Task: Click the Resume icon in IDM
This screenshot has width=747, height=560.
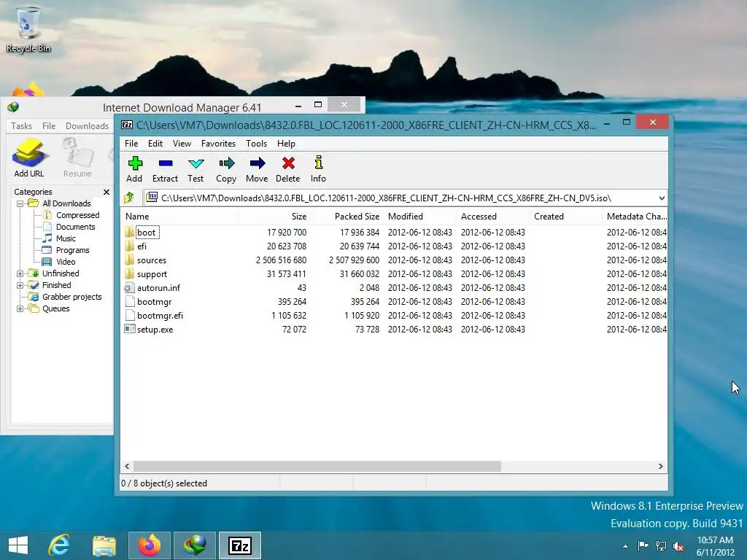Action: click(x=77, y=158)
